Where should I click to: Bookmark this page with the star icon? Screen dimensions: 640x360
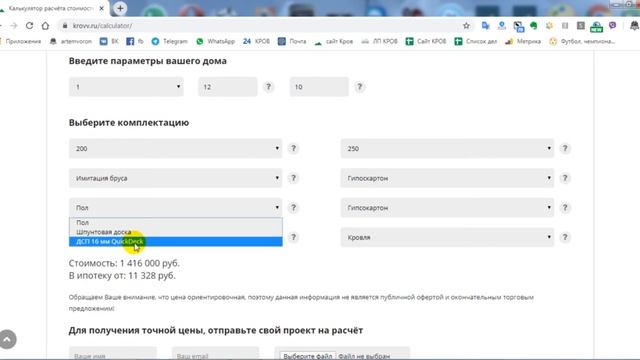pyautogui.click(x=466, y=26)
